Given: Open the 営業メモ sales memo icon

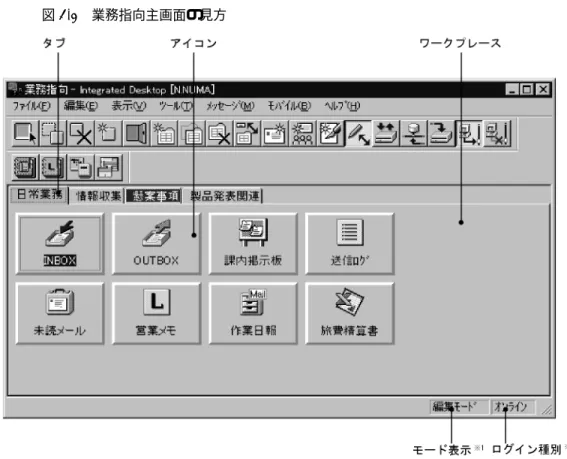Looking at the screenshot, I should (156, 313).
